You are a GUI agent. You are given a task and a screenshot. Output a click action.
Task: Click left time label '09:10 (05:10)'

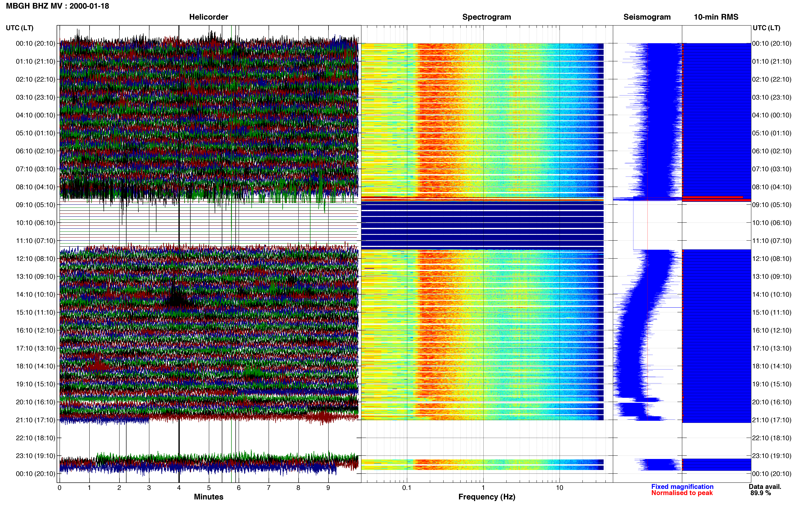click(x=36, y=205)
